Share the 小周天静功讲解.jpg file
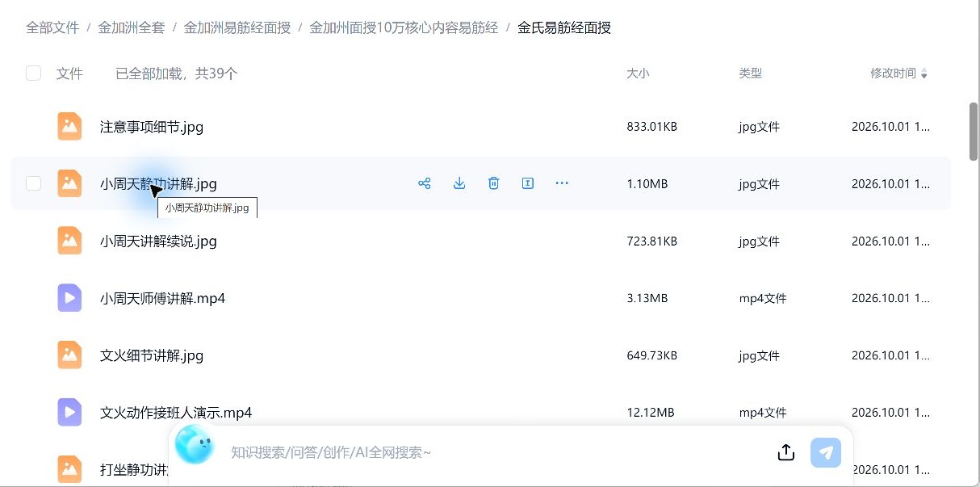 pos(425,183)
